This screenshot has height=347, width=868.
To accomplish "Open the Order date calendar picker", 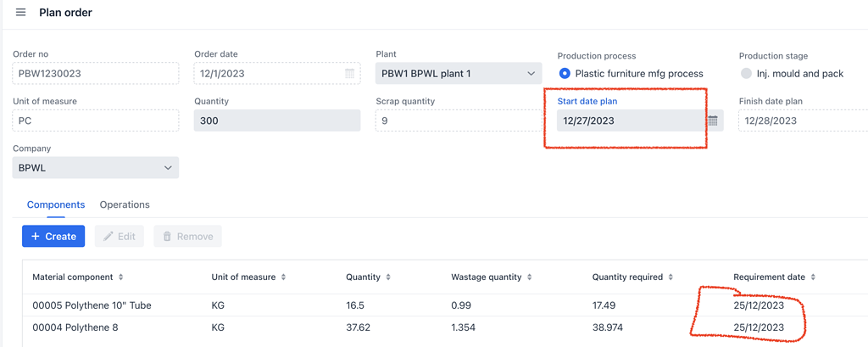I will [x=349, y=74].
